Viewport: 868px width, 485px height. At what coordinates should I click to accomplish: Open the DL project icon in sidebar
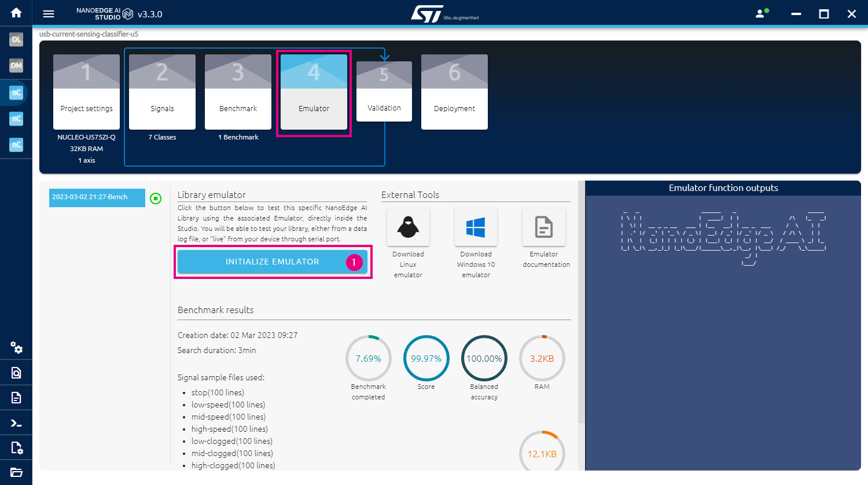16,39
